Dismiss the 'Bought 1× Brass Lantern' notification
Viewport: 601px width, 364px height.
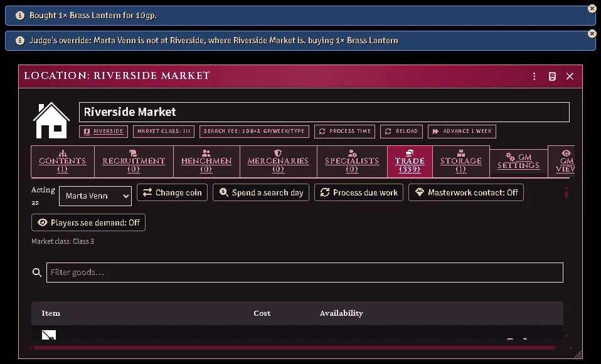point(592,9)
